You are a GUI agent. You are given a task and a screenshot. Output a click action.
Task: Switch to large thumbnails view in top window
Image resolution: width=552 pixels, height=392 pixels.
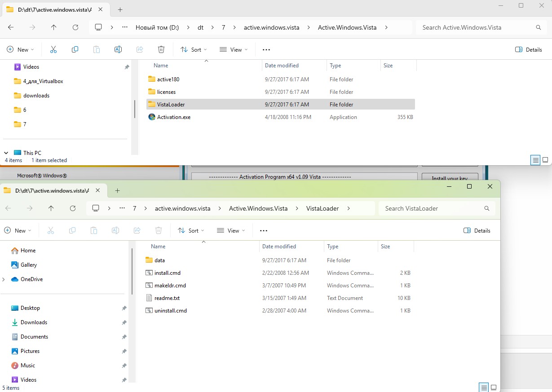(x=545, y=160)
